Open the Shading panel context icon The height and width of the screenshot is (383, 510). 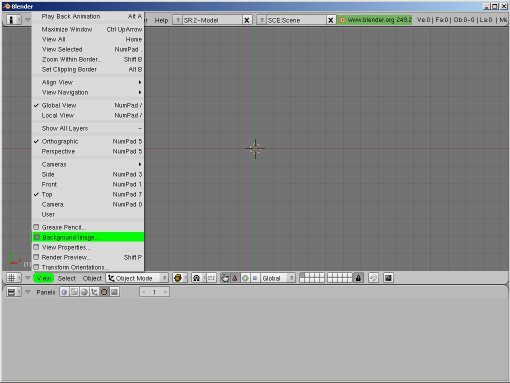84,292
